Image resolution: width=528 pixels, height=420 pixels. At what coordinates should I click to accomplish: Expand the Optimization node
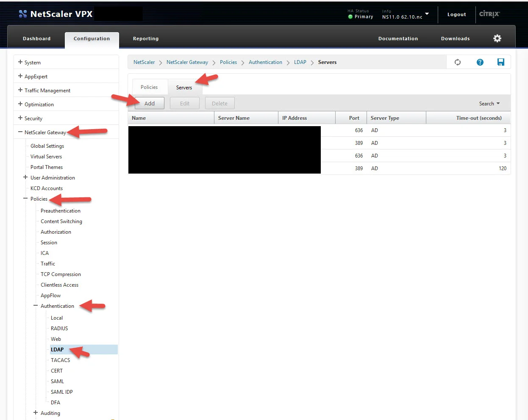pos(20,104)
